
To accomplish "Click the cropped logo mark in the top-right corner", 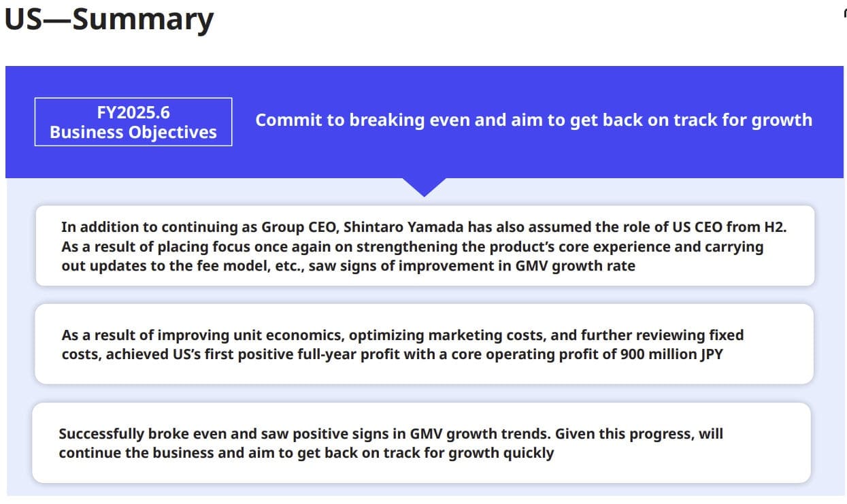I will 844,14.
